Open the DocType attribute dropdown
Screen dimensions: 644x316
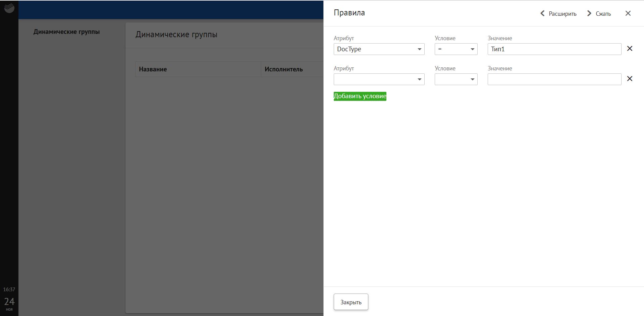click(x=379, y=49)
